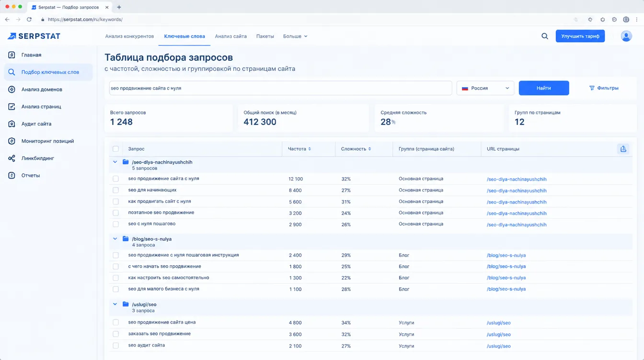
Task: Click the Аудит сайта sidebar icon
Action: (11, 124)
